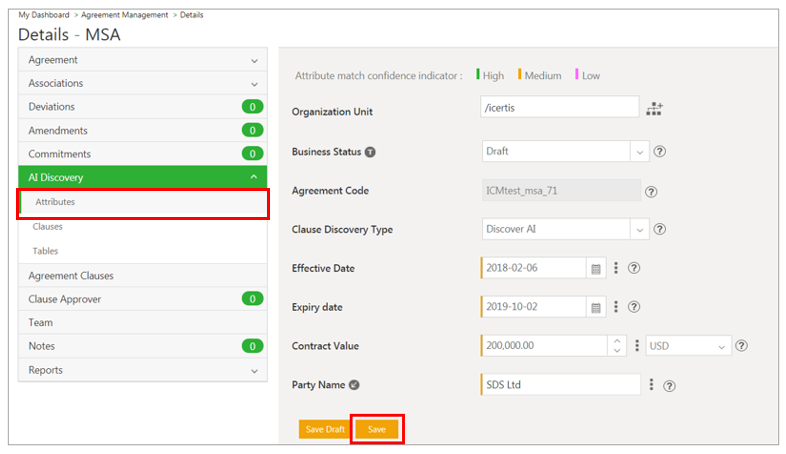Open Clause Discovery Type dropdown
This screenshot has width=786, height=454.
pyautogui.click(x=565, y=229)
